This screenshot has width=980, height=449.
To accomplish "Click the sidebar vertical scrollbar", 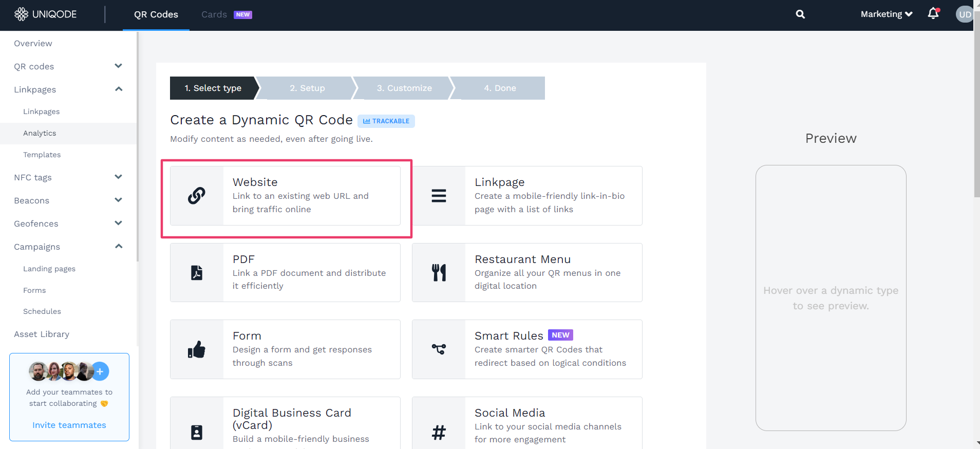I will coord(138,146).
